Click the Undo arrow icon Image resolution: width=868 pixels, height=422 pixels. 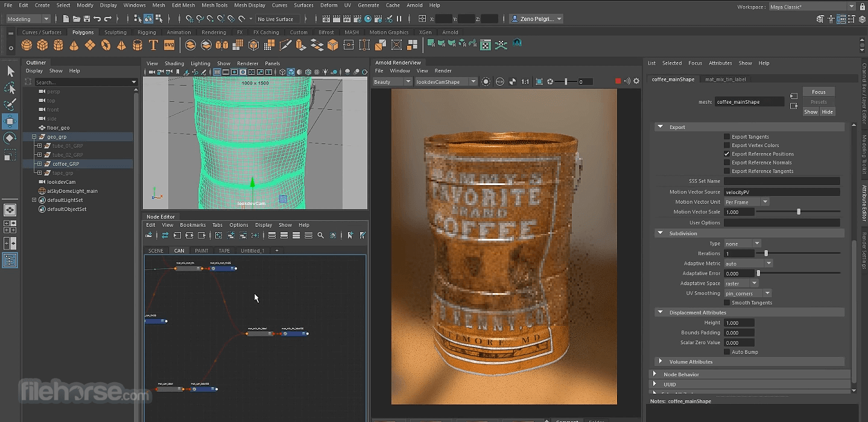coord(97,19)
